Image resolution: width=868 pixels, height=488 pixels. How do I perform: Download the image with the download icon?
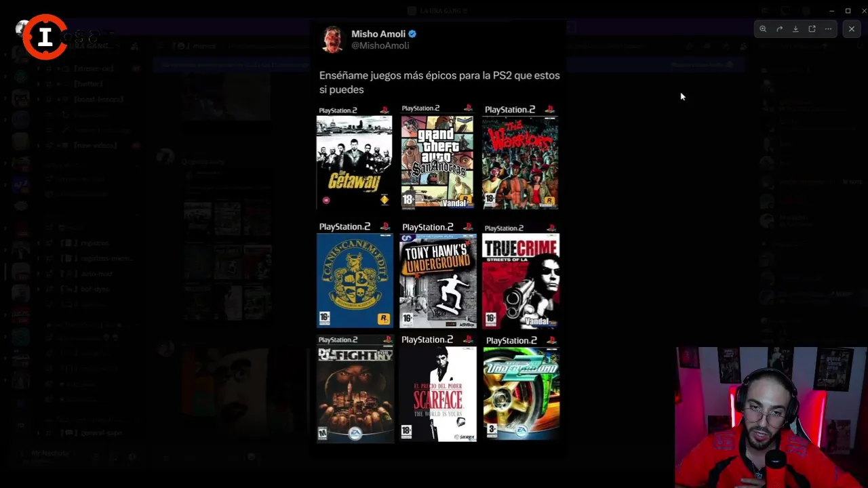pyautogui.click(x=795, y=29)
